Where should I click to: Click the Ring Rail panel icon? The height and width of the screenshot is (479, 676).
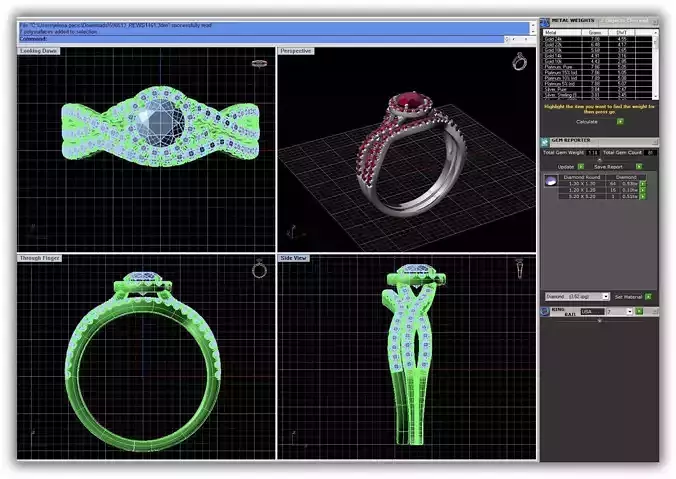(x=545, y=311)
